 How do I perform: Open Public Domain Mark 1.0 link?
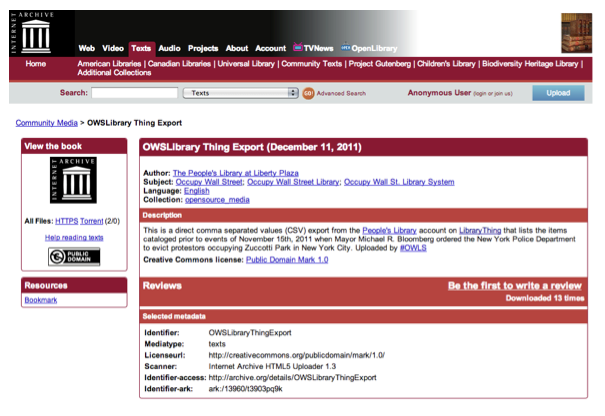(x=287, y=260)
